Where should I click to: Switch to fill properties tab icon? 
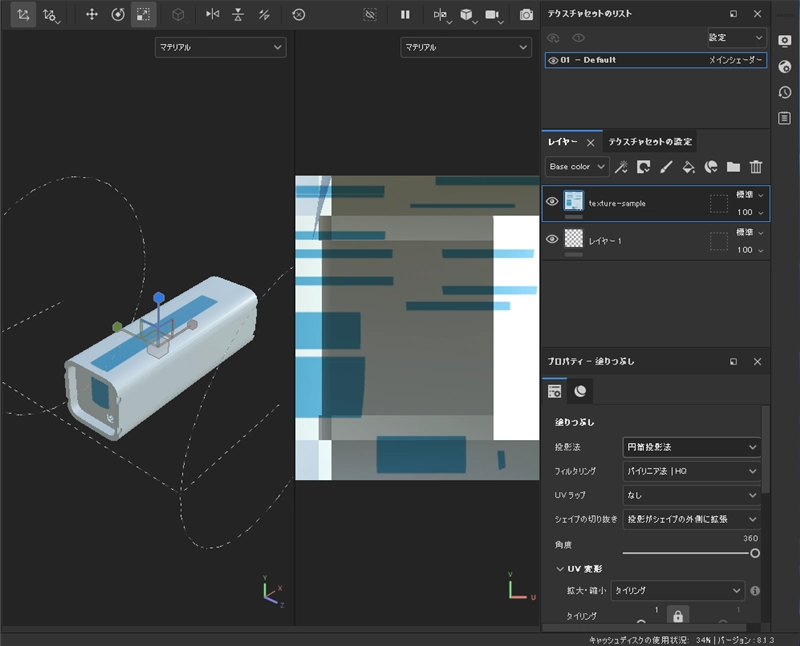(x=554, y=391)
